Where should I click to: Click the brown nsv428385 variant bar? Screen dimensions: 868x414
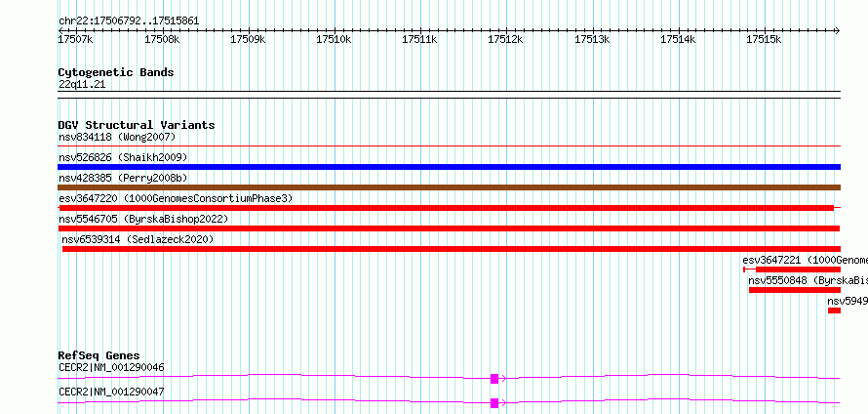[x=450, y=187]
